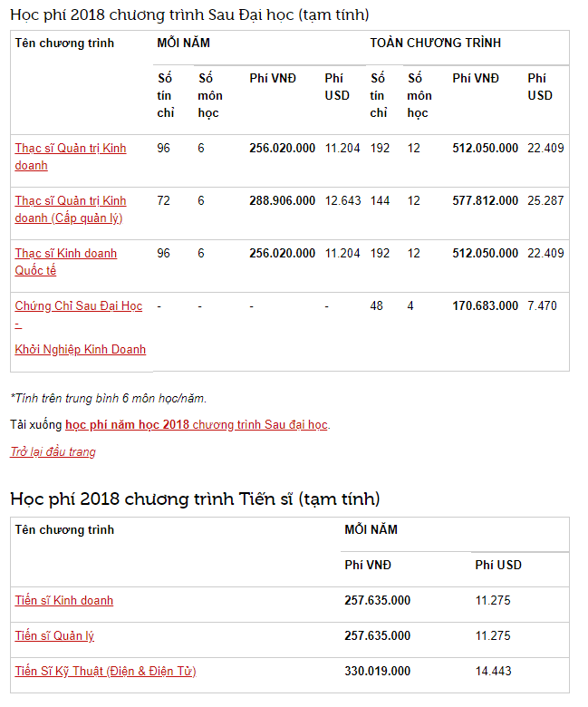
Task: Click the 170.683.000 certificate fee cell
Action: [485, 306]
